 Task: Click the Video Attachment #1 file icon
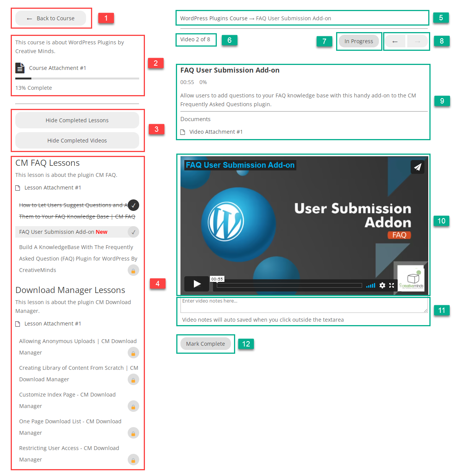point(183,132)
